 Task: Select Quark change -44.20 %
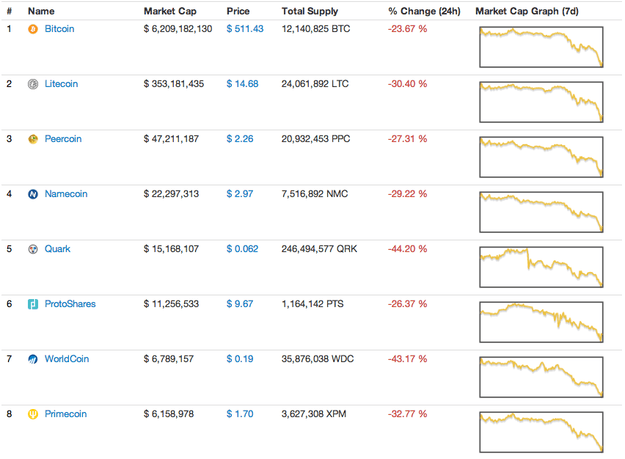coord(407,249)
